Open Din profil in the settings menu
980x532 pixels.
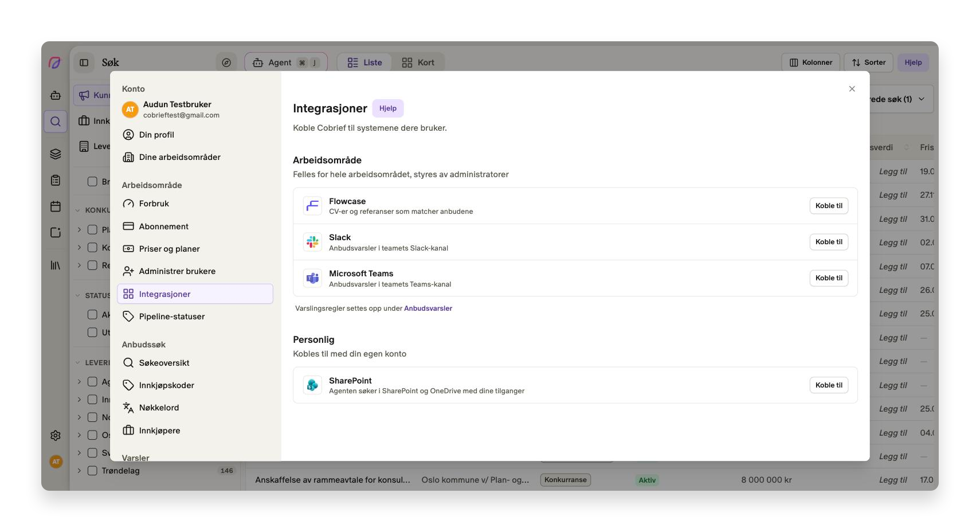[195, 135]
